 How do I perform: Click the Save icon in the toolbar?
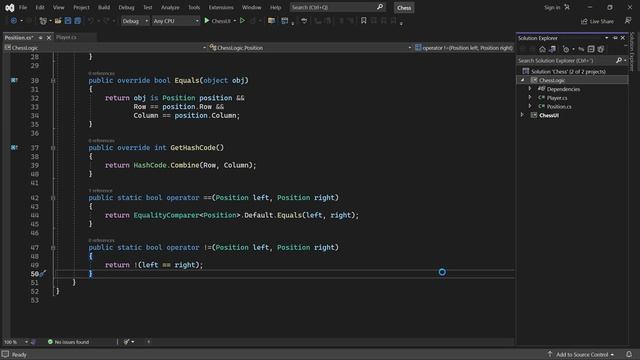tap(68, 20)
